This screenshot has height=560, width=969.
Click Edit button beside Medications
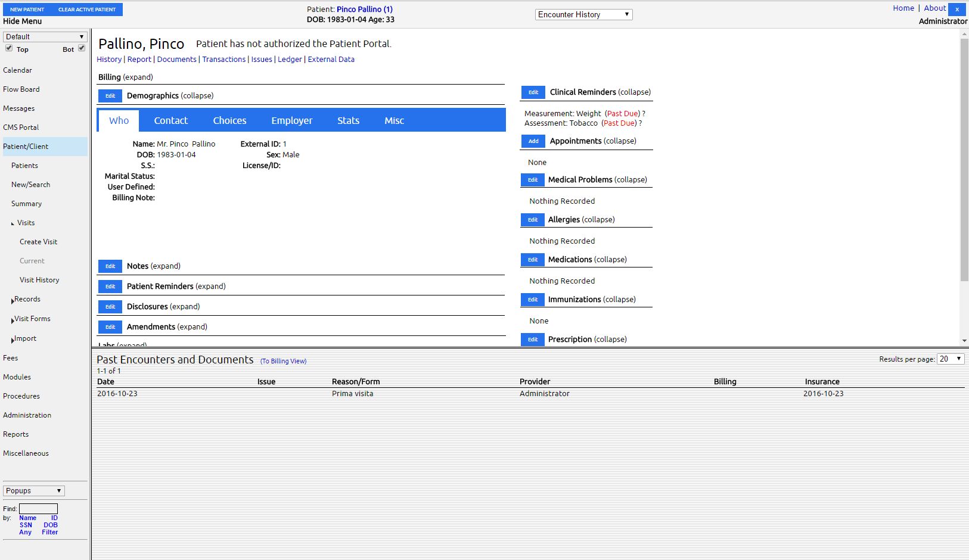pyautogui.click(x=532, y=260)
